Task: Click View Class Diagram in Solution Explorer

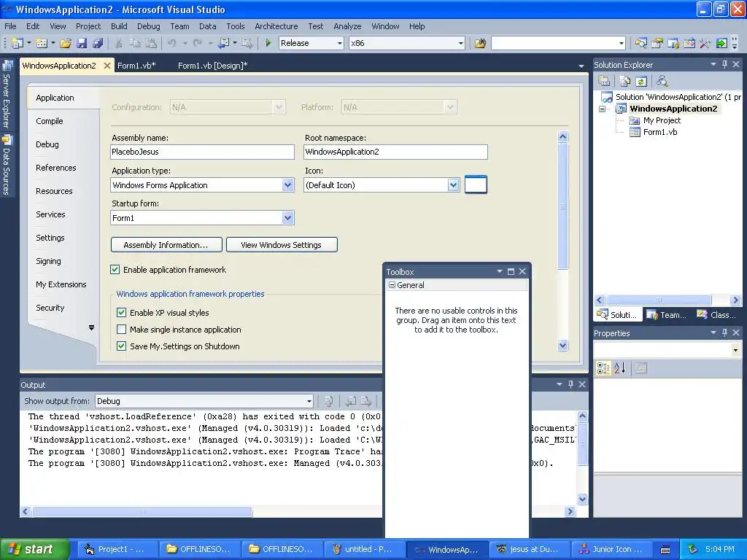Action: (662, 82)
